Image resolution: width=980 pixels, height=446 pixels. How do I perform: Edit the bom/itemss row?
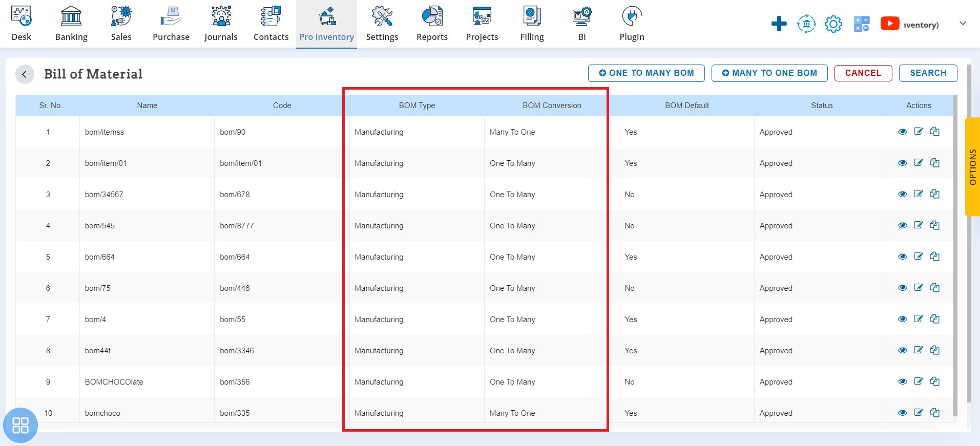click(x=919, y=131)
